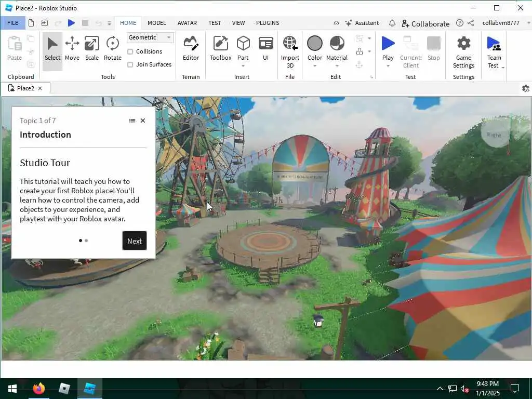Click the share icon near username
This screenshot has width=532, height=399.
(x=471, y=23)
